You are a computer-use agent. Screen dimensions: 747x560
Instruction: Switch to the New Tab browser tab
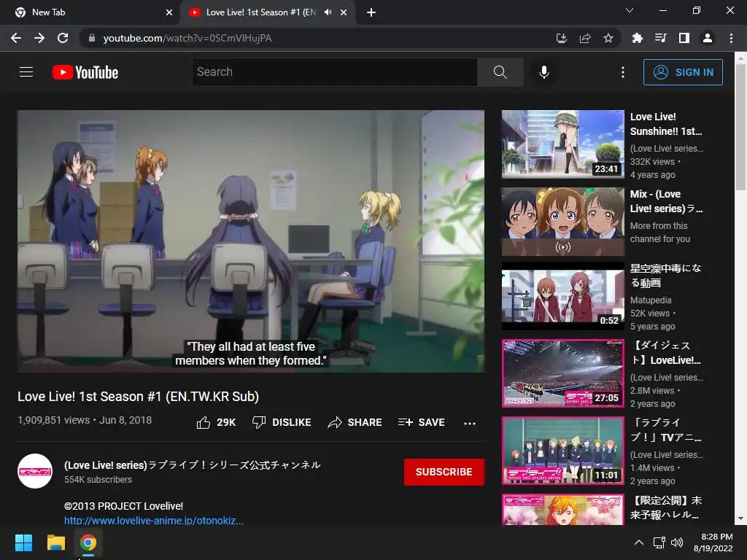click(90, 12)
